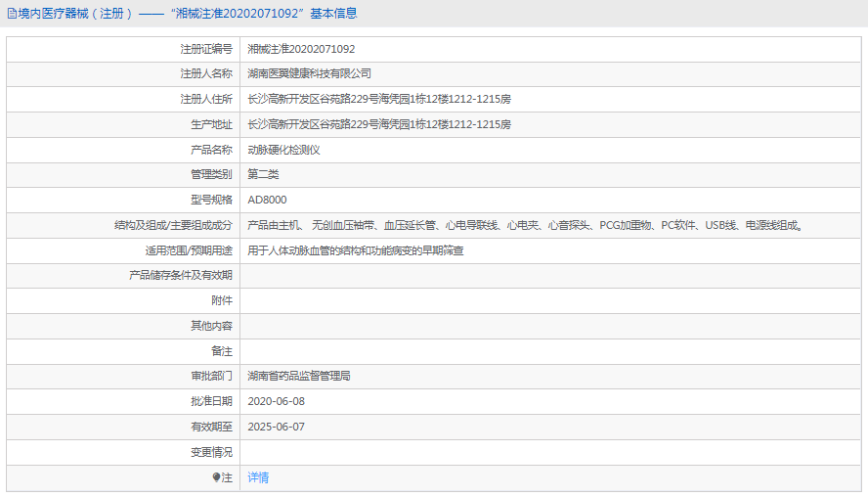The height and width of the screenshot is (497, 868).
Task: Click approval department 湖南省药品监督管理局
Action: 299,377
